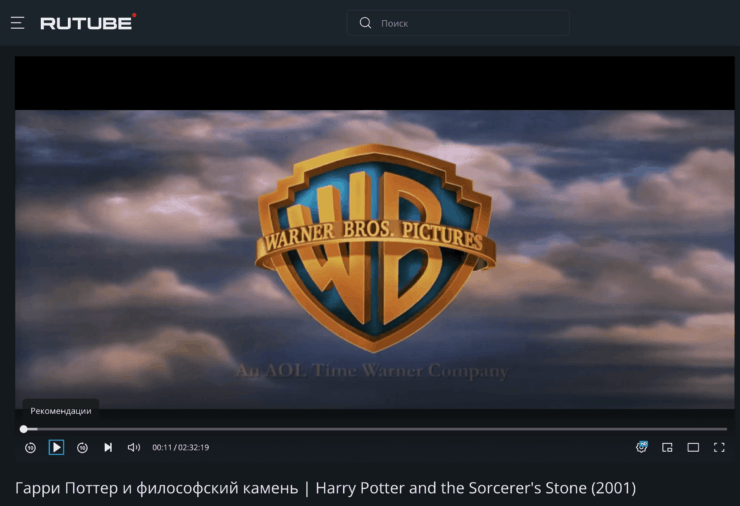740x506 pixels.
Task: Click the Рекомендации tooltip label
Action: pyautogui.click(x=61, y=411)
